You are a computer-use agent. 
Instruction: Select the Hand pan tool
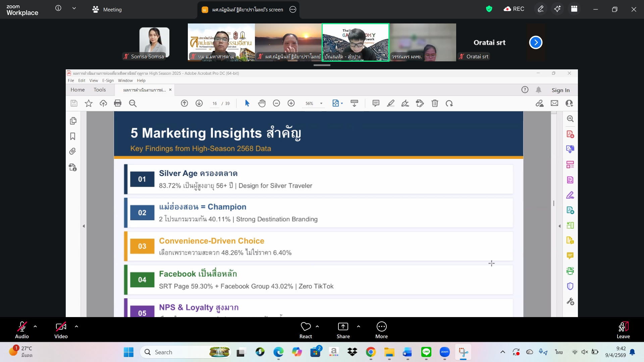pos(262,103)
